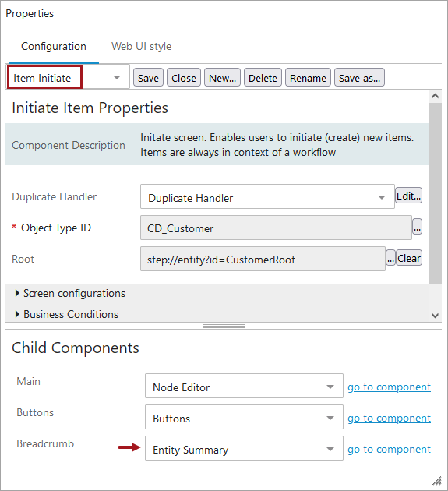Click Edit... next to Duplicate Handler

tap(408, 196)
